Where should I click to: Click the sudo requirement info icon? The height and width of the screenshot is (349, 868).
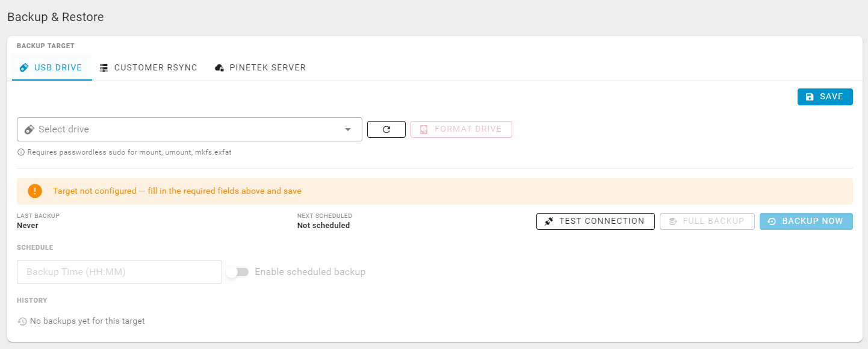tap(22, 153)
